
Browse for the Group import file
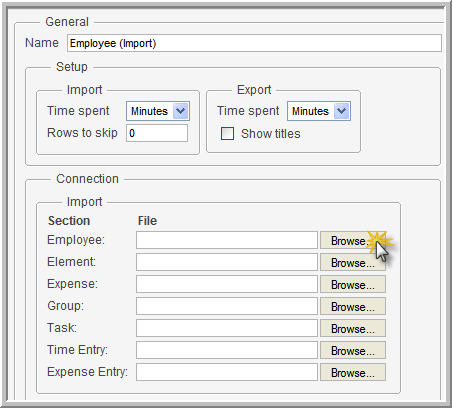click(x=353, y=306)
